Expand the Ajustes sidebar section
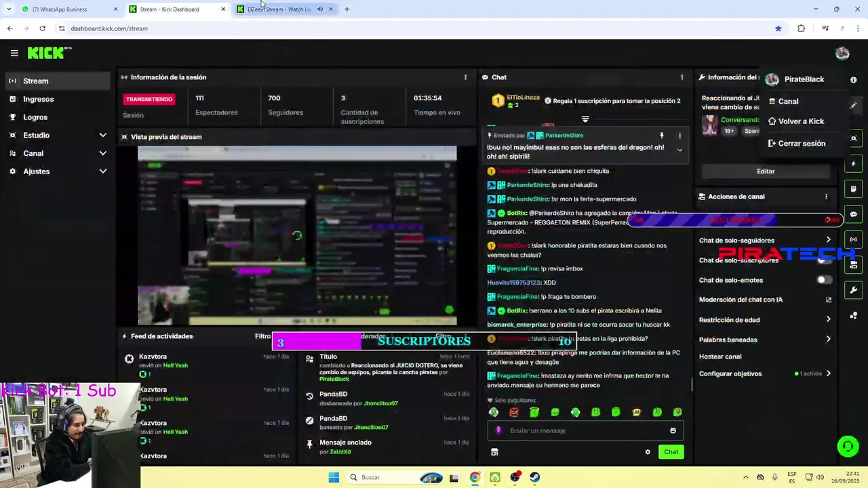 102,171
